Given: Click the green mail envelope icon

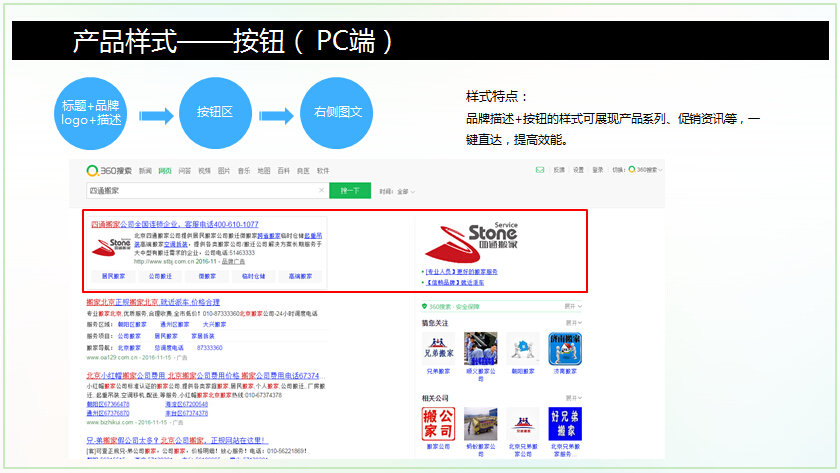Looking at the screenshot, I should [540, 170].
